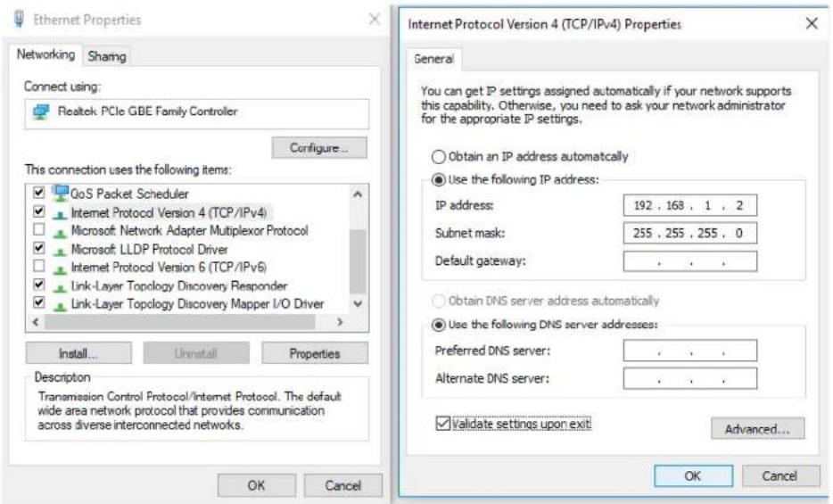Select the Internet Protocol Version 4 item icon
This screenshot has width=833, height=504.
click(x=60, y=214)
